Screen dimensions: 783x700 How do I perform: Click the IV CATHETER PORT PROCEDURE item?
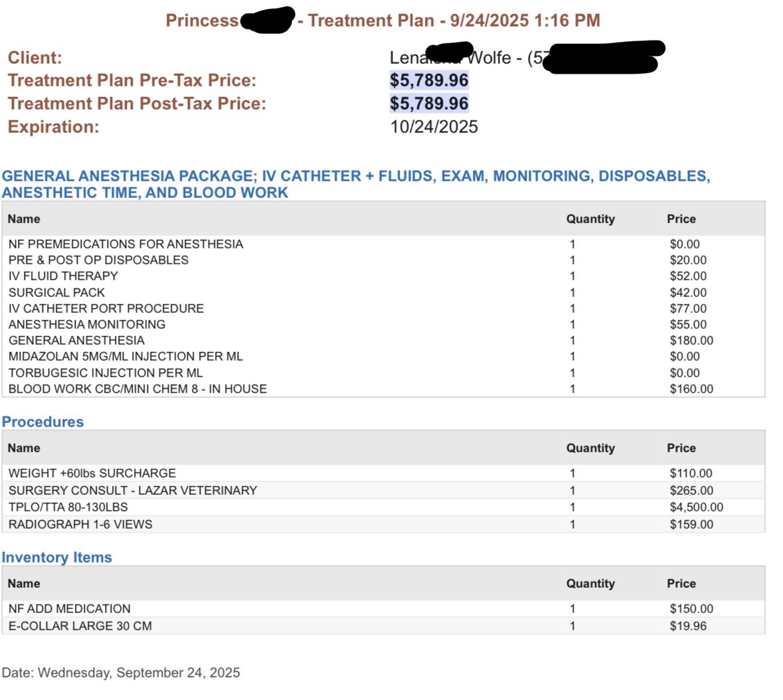[106, 309]
